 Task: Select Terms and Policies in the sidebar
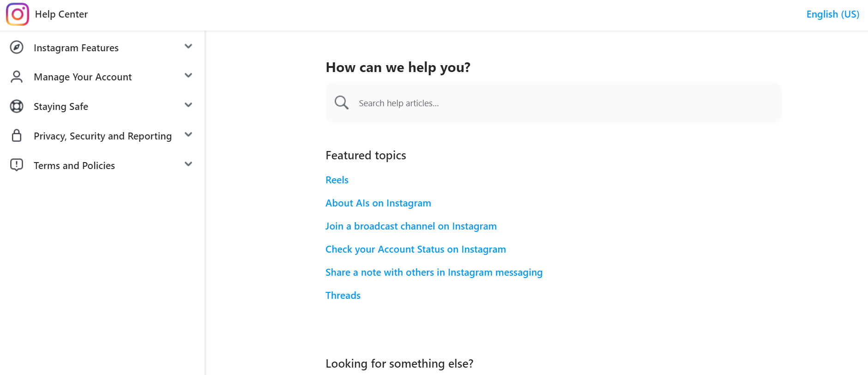[x=74, y=165]
